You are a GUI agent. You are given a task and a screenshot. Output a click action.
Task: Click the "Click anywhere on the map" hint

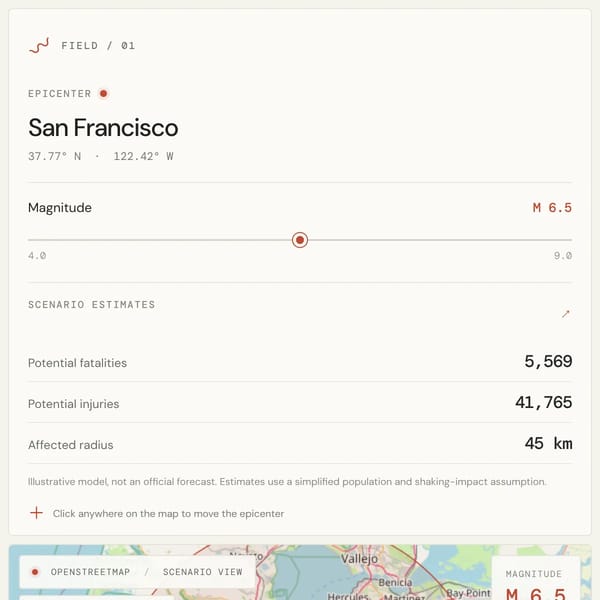pyautogui.click(x=168, y=514)
